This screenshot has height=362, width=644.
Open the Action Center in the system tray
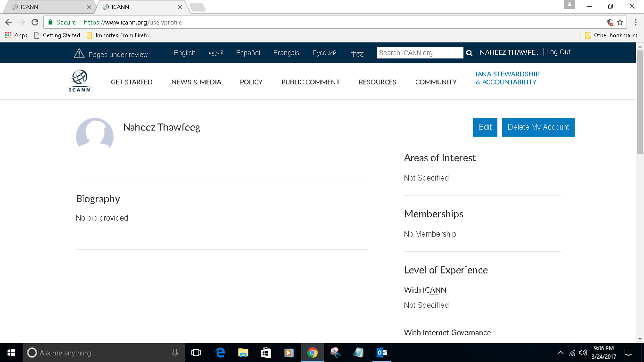629,352
